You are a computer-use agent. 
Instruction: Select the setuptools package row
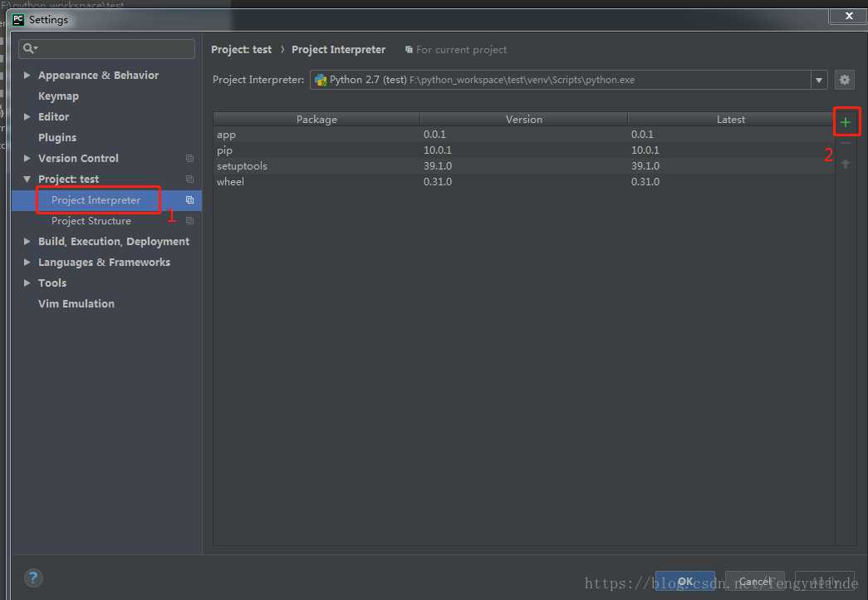point(523,165)
